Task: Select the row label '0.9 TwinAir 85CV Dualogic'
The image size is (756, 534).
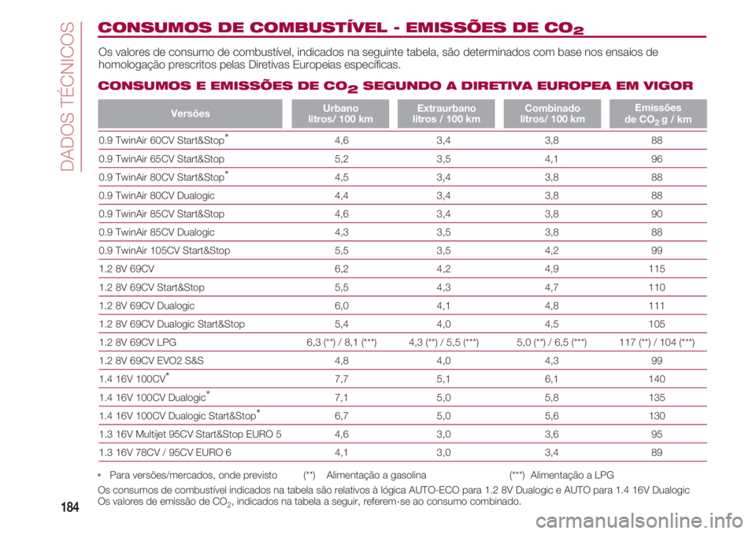Action: pos(157,232)
